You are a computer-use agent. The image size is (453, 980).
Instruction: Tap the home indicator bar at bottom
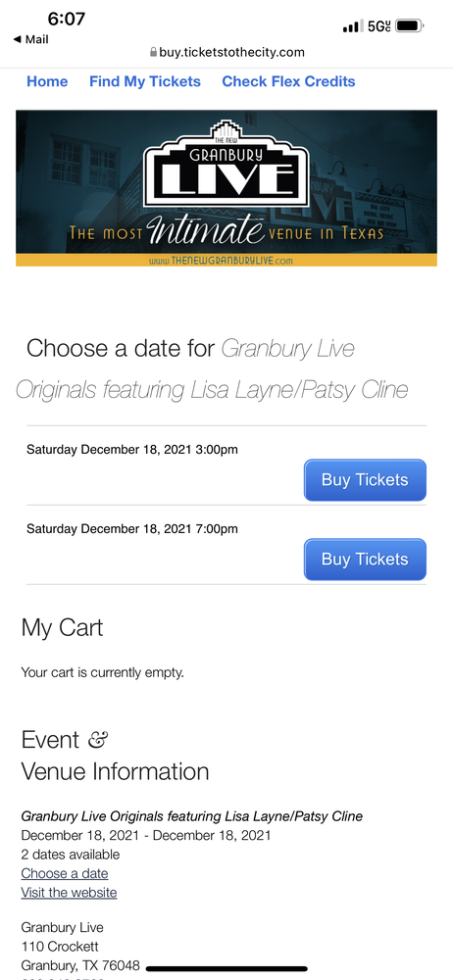(x=226, y=969)
